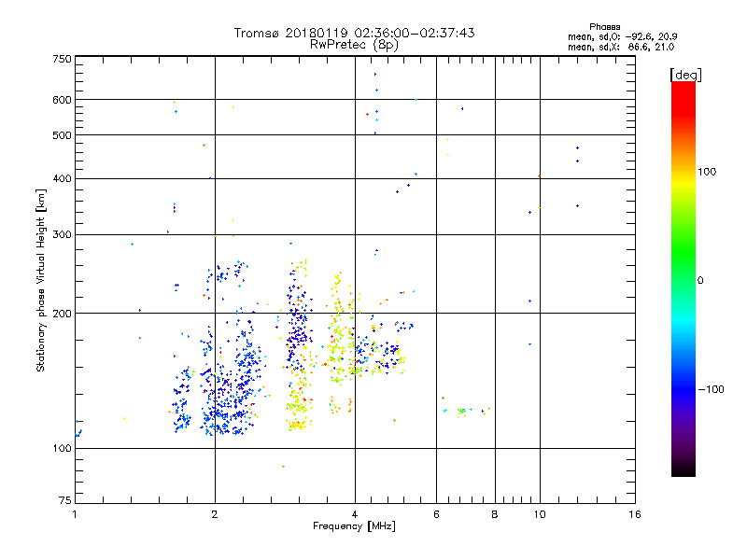
Task: Click the black bottom of the colorbar
Action: (x=684, y=471)
